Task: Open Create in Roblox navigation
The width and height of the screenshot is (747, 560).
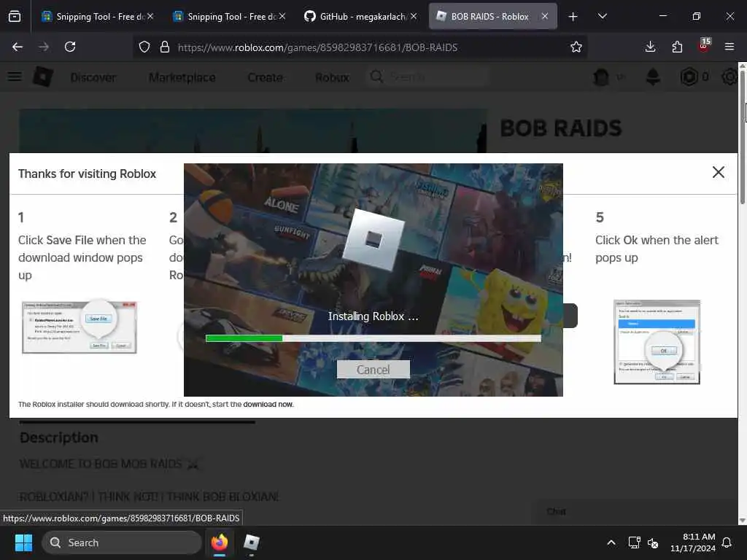Action: 266,77
